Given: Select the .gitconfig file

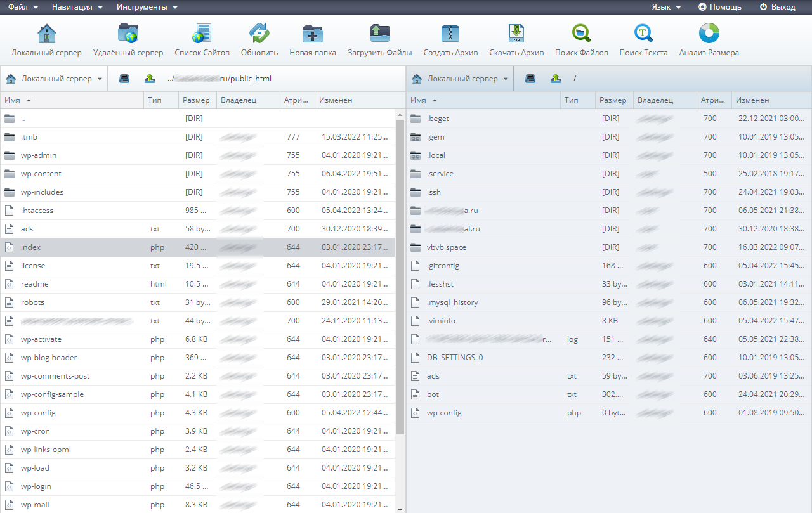Looking at the screenshot, I should click(609, 266).
